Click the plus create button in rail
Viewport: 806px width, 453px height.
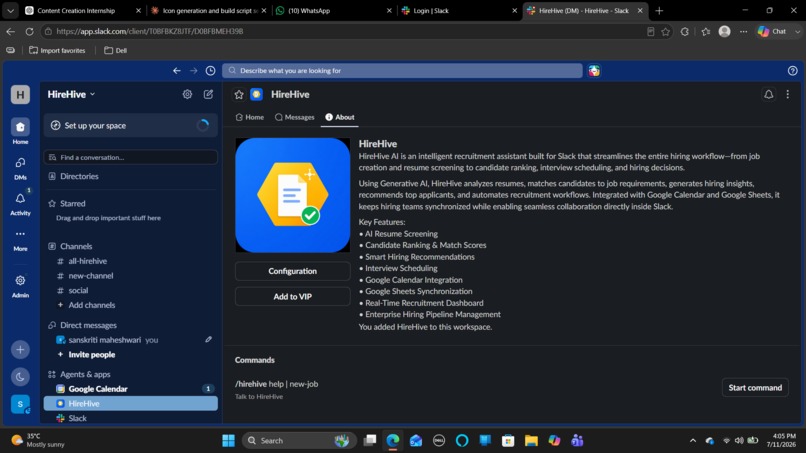20,350
